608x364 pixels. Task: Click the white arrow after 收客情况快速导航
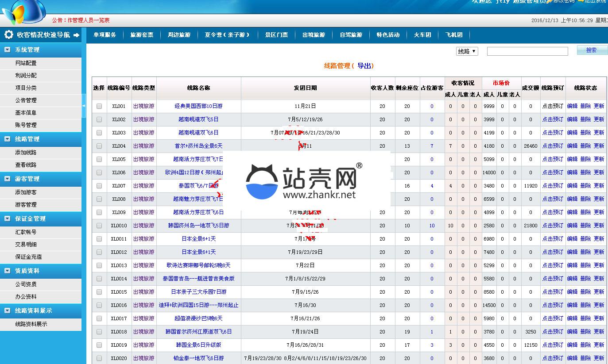(77, 35)
